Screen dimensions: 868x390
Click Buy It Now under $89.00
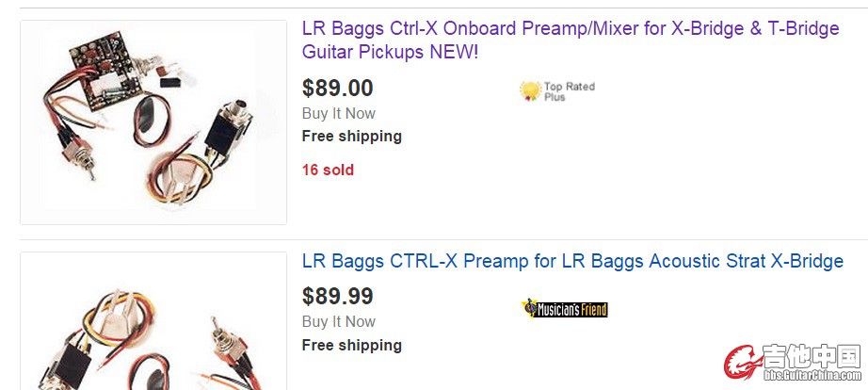[338, 113]
